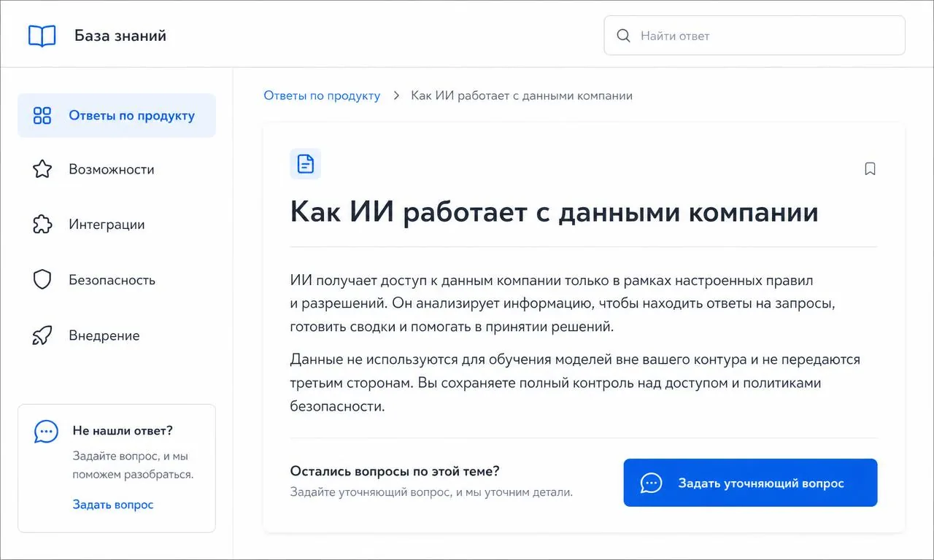Click the grid icon beside Ответы по продукту
The width and height of the screenshot is (934, 560).
(x=42, y=115)
